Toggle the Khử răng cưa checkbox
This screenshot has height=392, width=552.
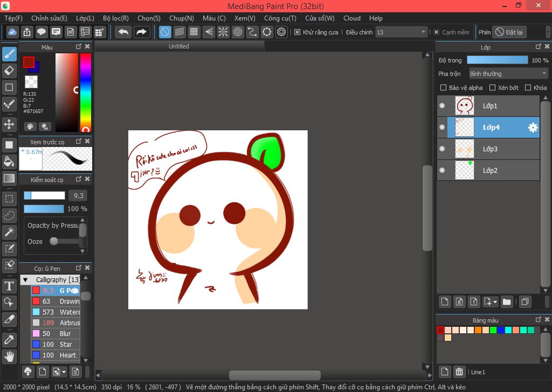[297, 32]
